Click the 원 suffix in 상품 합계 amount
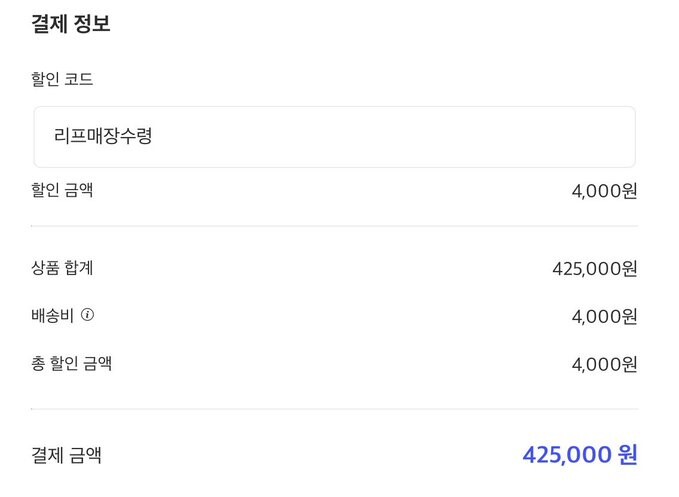This screenshot has width=679, height=497. pyautogui.click(x=629, y=268)
